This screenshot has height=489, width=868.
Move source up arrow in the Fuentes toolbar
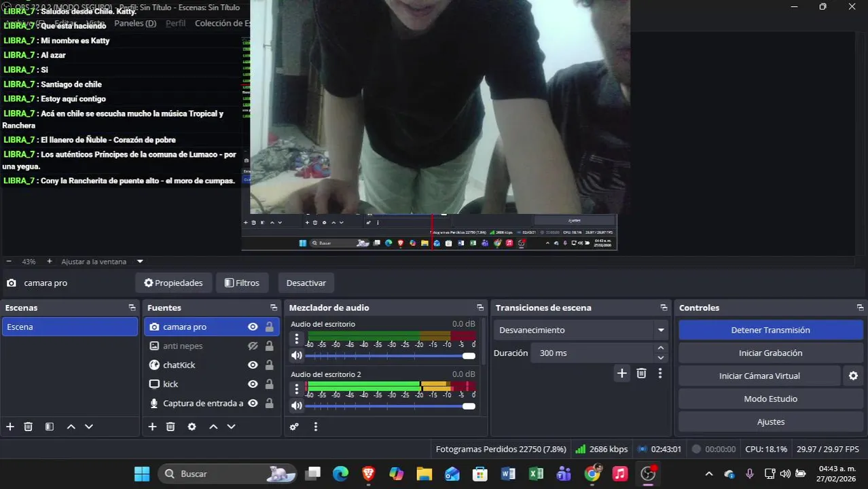(x=213, y=427)
